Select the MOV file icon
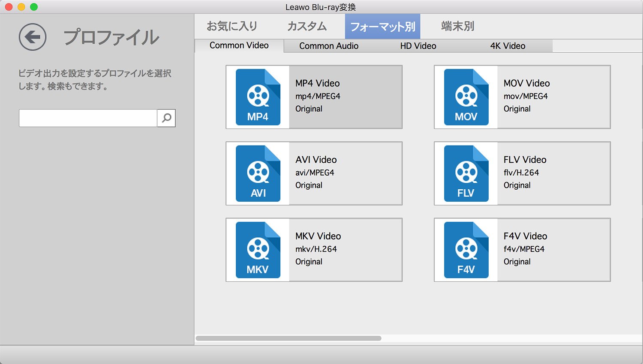This screenshot has height=364, width=643. pos(466,97)
